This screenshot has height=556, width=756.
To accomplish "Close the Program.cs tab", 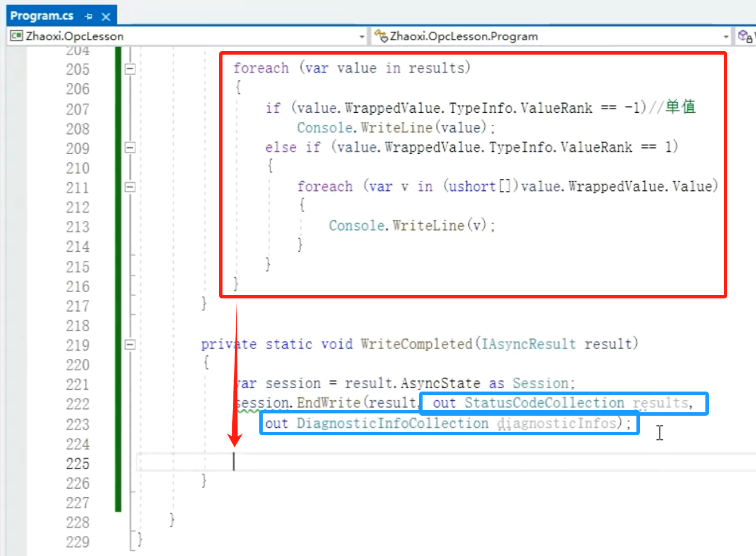I will pyautogui.click(x=106, y=16).
